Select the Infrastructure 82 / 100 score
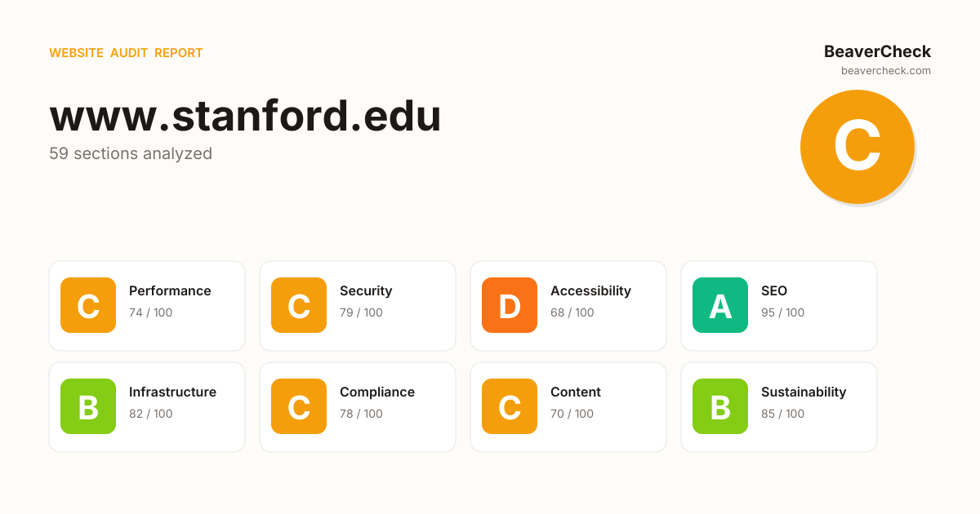 click(150, 414)
